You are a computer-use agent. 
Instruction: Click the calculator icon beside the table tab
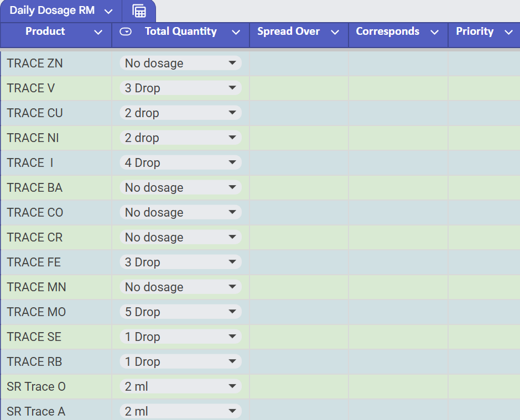click(x=139, y=11)
